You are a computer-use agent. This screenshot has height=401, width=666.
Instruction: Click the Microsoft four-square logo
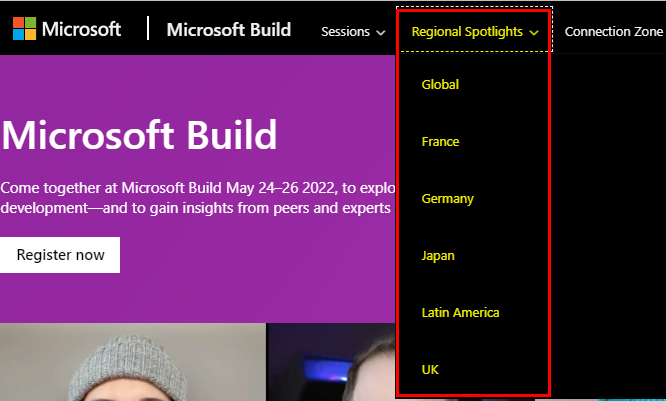(x=25, y=29)
